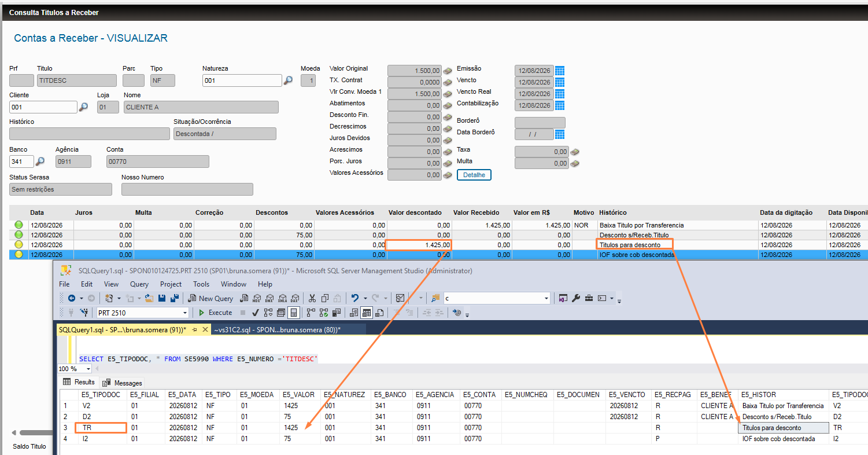868x455 pixels.
Task: Click the Natureza input field
Action: click(242, 80)
